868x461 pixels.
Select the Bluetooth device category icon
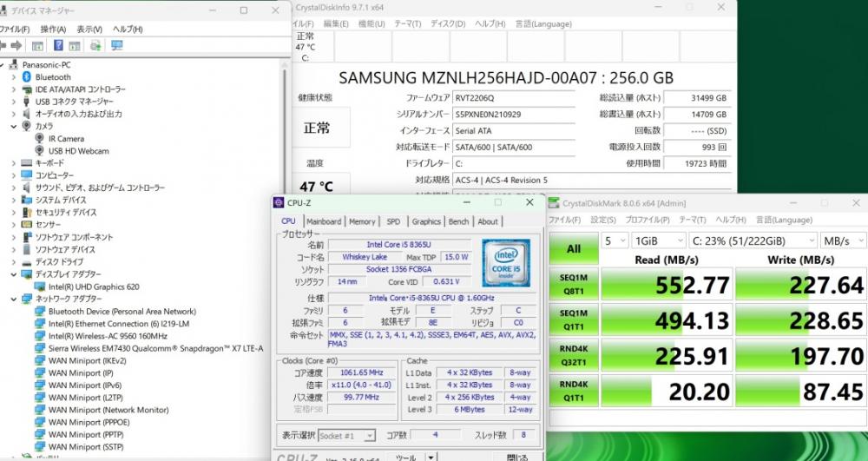point(27,77)
